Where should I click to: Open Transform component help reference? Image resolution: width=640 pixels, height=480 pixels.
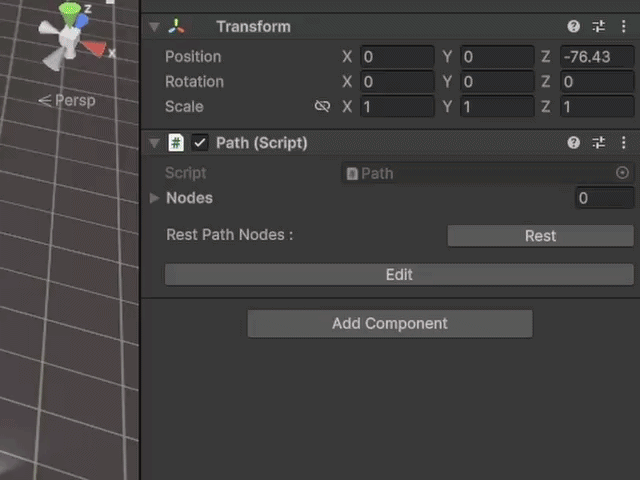coord(573,27)
